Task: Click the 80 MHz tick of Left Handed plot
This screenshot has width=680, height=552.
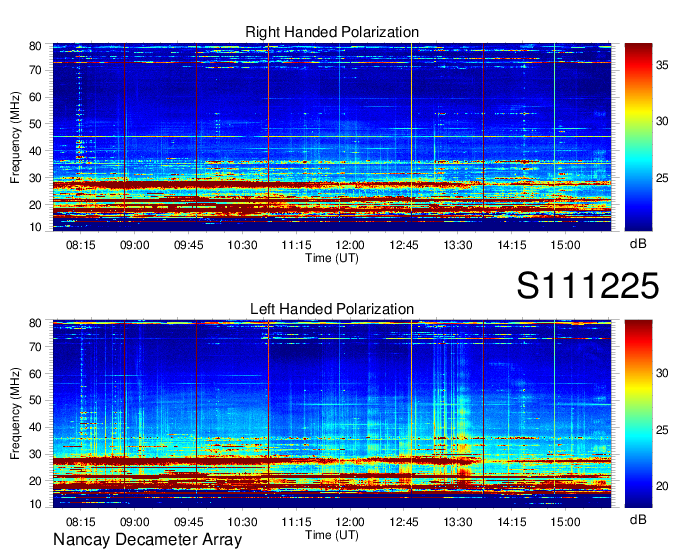Action: (x=35, y=323)
